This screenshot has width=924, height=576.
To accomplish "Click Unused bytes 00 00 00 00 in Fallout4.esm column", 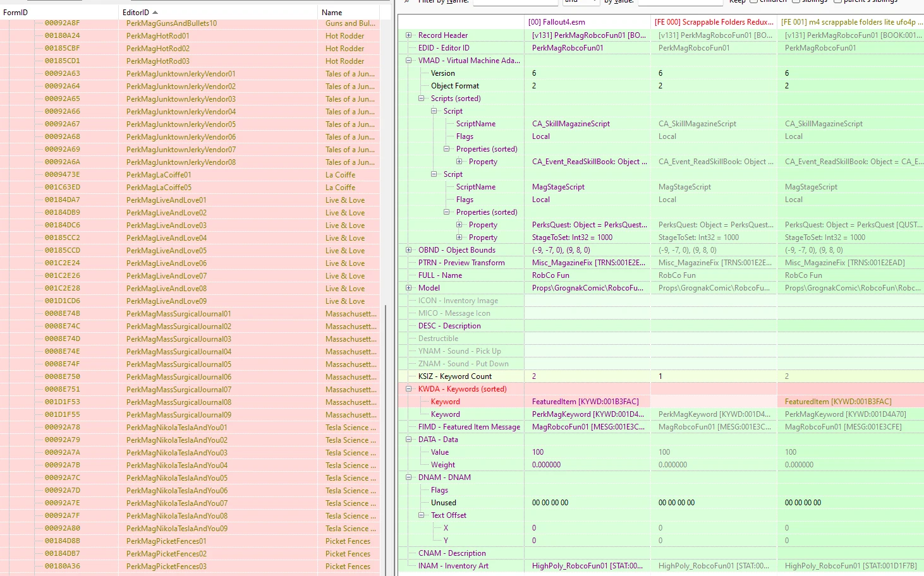I will [x=550, y=503].
